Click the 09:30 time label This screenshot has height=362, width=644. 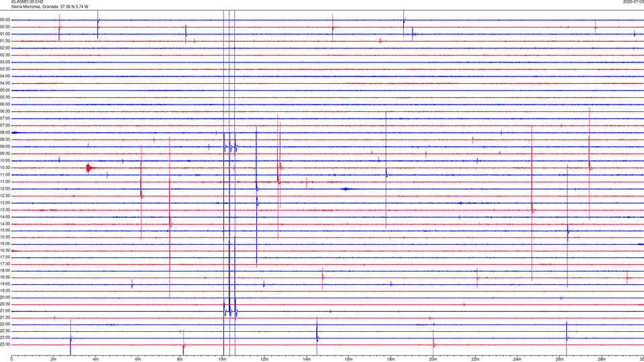tap(5, 154)
